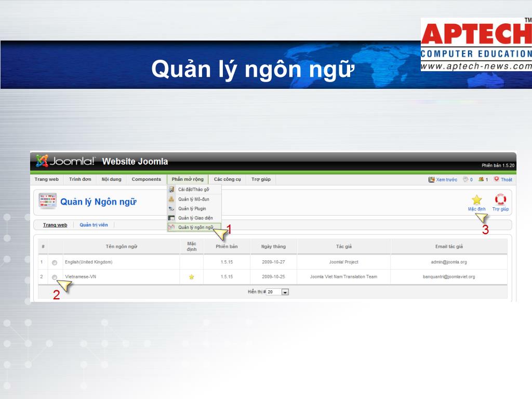This screenshot has height=399, width=532.
Task: Click the Mặc định star icon in the toolbar
Action: pyautogui.click(x=477, y=200)
